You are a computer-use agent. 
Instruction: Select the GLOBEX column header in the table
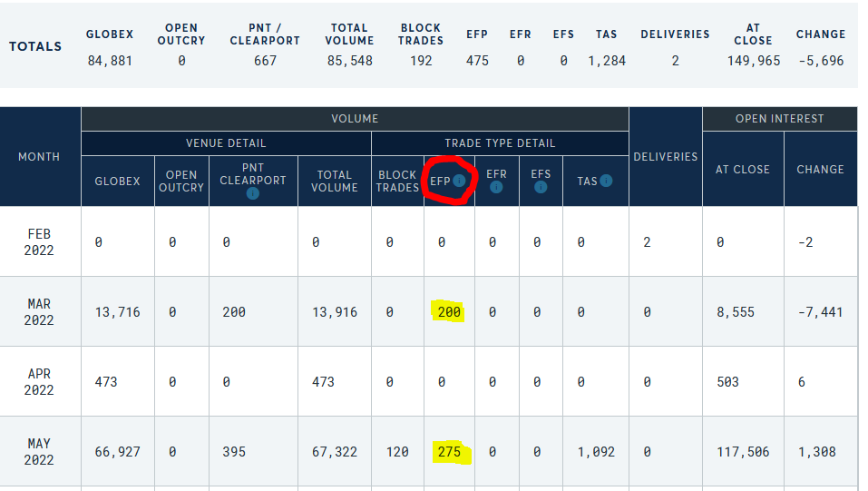click(x=117, y=182)
